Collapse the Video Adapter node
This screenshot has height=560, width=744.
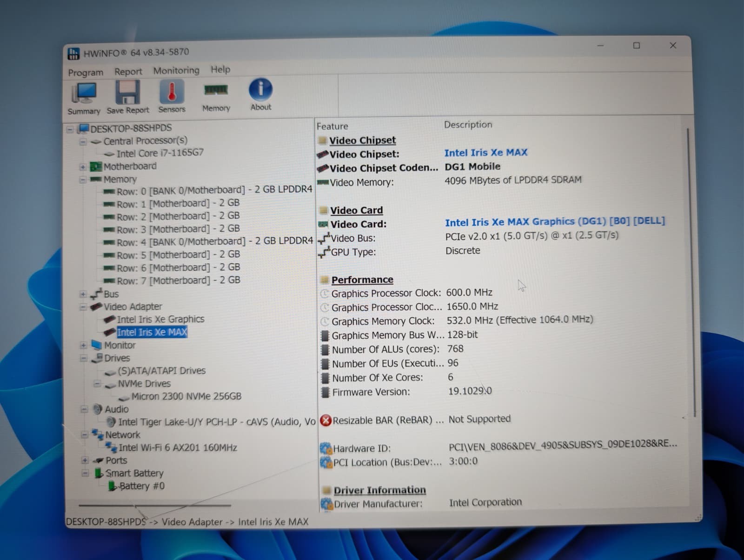point(83,307)
